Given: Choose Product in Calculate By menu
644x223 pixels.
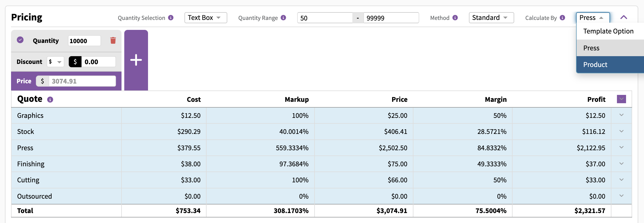Looking at the screenshot, I should tap(610, 64).
